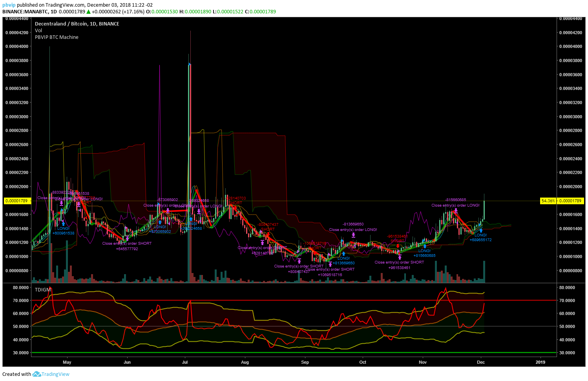Select the Aug label on the time axis

[245, 362]
